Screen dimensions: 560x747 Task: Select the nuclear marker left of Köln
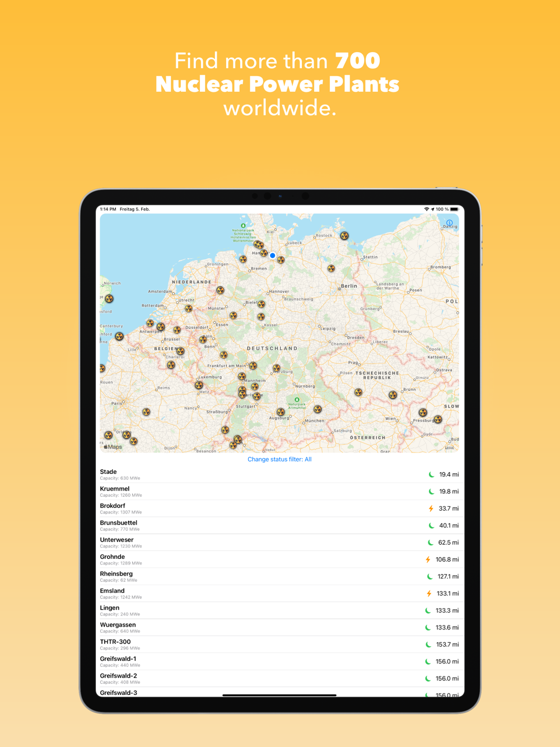coord(203,339)
